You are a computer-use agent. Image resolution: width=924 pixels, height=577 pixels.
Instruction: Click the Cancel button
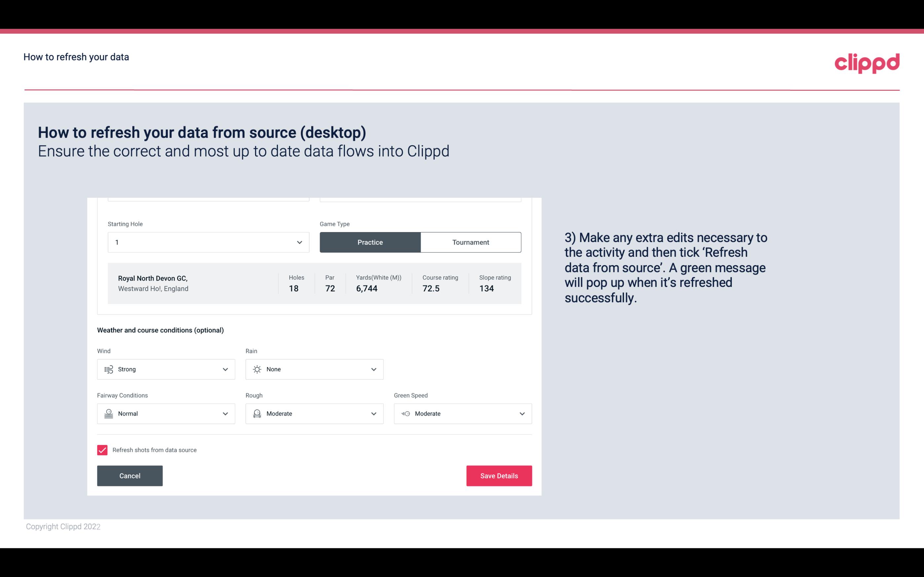click(x=130, y=475)
